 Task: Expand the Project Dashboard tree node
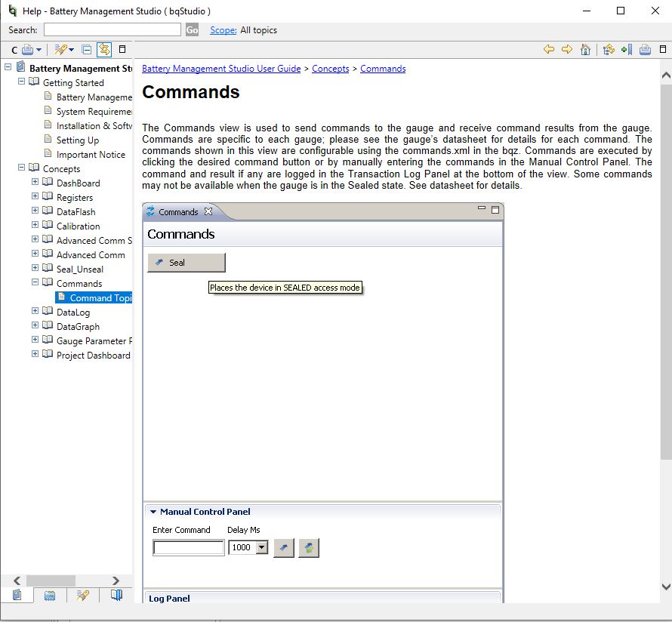tap(35, 354)
